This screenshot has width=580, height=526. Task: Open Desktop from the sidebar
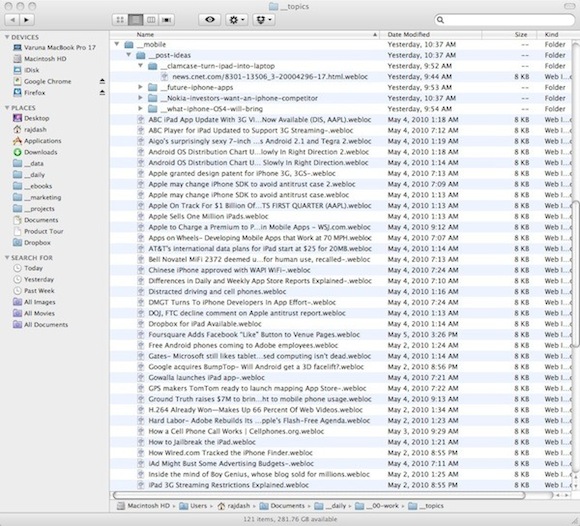coord(31,118)
